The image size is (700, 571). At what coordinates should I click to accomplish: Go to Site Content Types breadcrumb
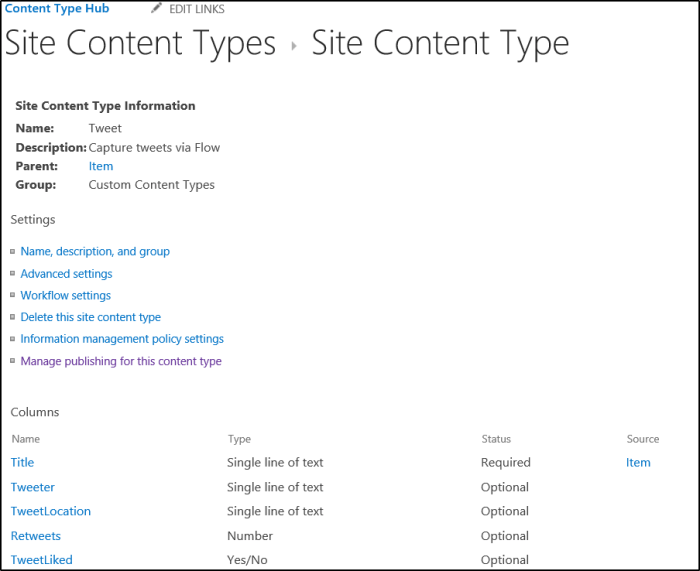(141, 44)
